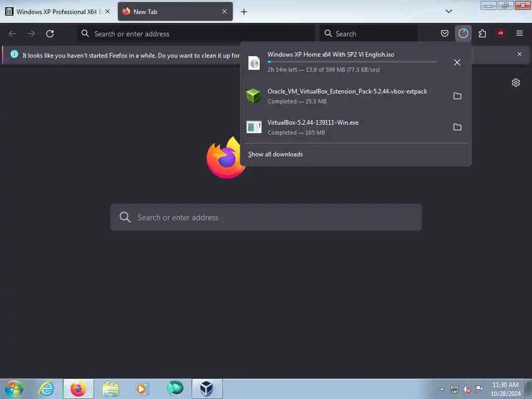The image size is (532, 399).
Task: Open New Tab personalize gear icon
Action: 516,83
